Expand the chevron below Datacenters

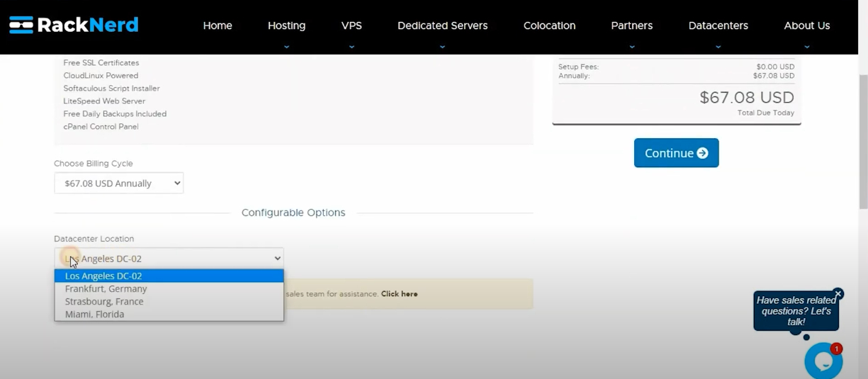(718, 47)
